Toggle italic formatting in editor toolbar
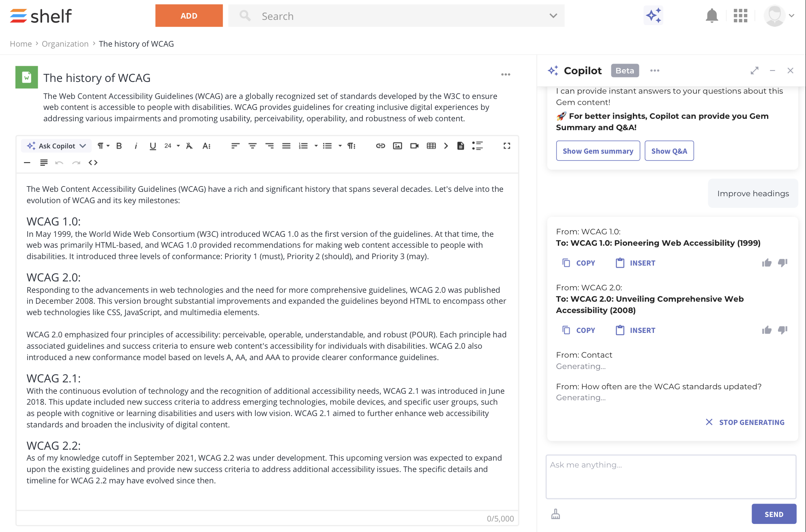 point(136,146)
